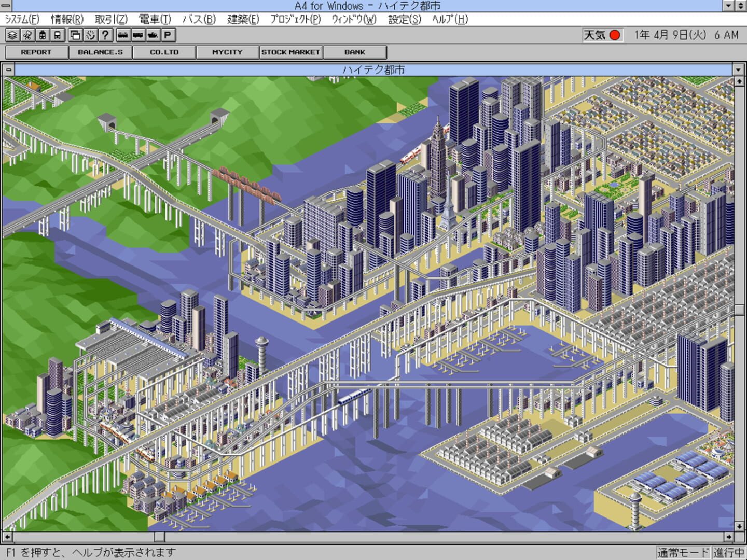Click the P parking icon

point(167,36)
